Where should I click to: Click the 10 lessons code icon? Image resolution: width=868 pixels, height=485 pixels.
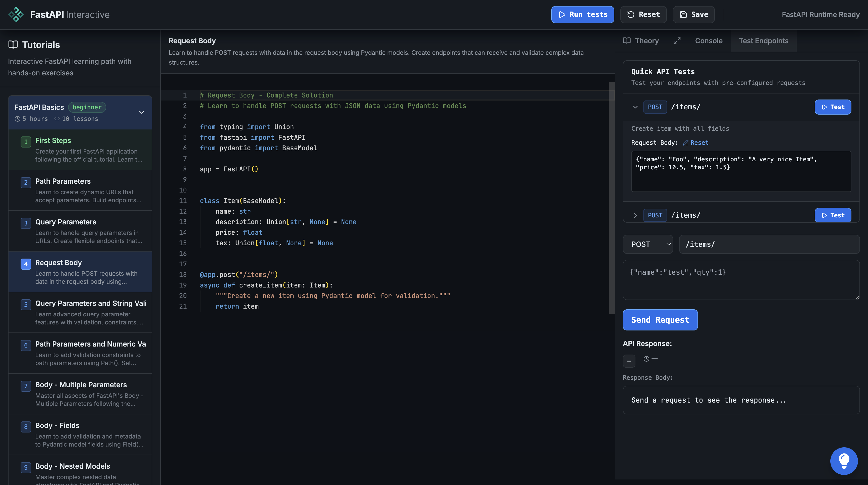[x=57, y=119]
